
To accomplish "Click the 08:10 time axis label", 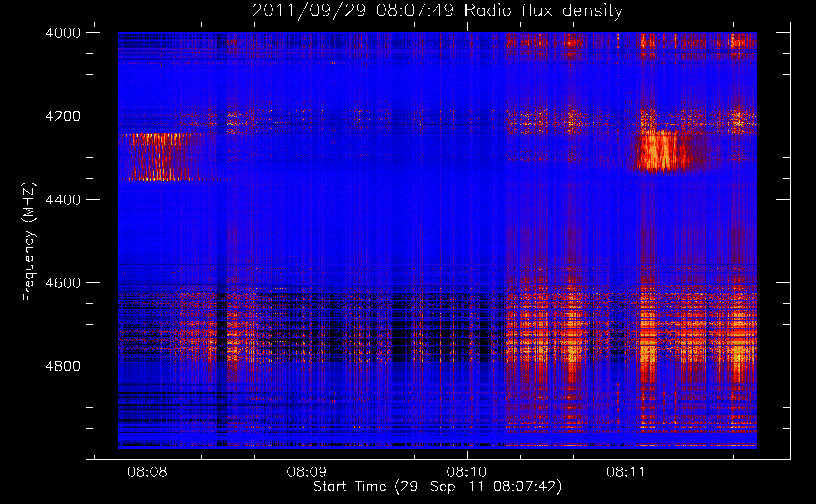I will (467, 472).
